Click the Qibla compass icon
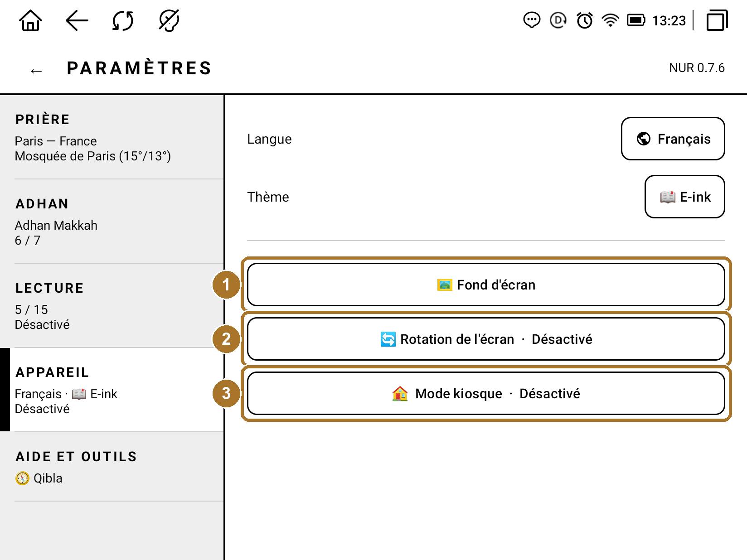The width and height of the screenshot is (747, 560). (22, 478)
